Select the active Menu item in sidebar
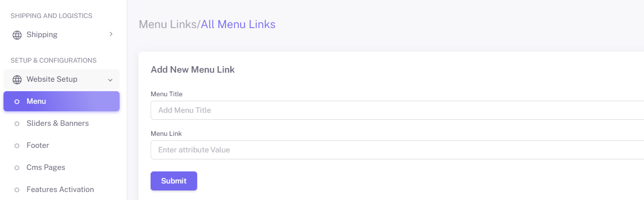The image size is (644, 200). [62, 101]
